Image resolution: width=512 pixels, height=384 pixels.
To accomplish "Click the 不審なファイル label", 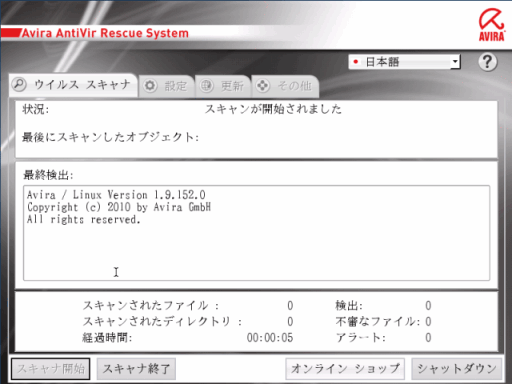I will coord(378,321).
